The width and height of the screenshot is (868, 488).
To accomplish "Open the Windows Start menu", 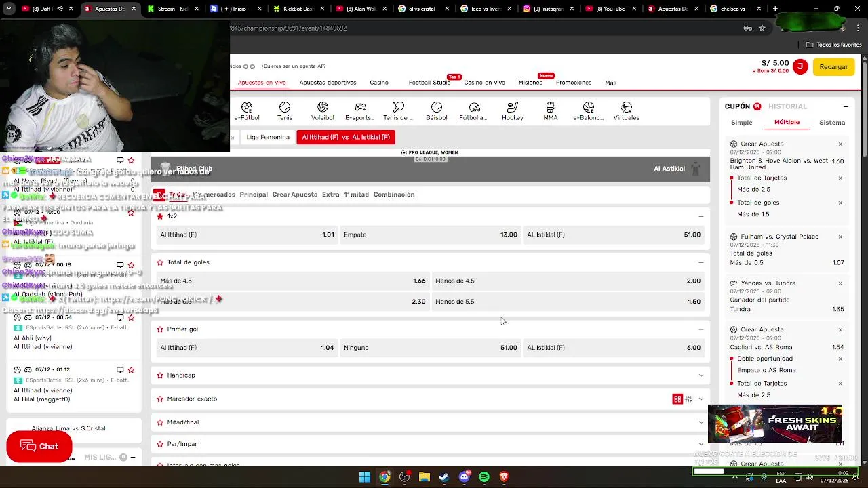I will (365, 476).
